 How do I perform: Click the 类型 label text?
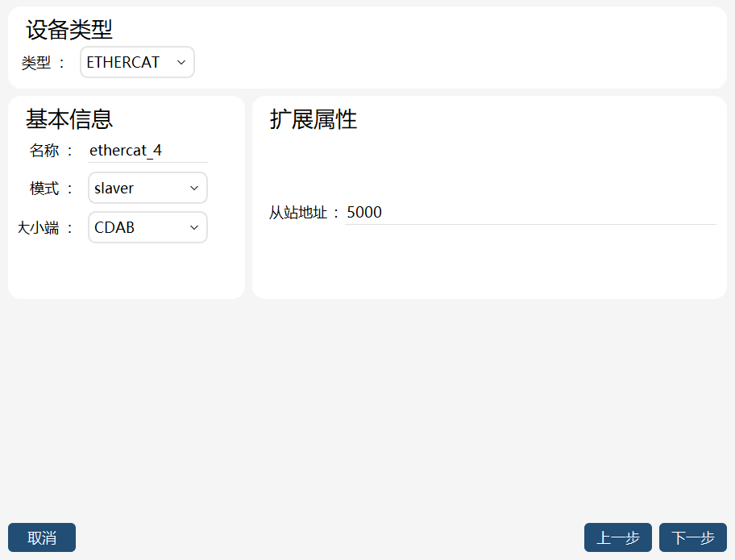click(x=36, y=63)
